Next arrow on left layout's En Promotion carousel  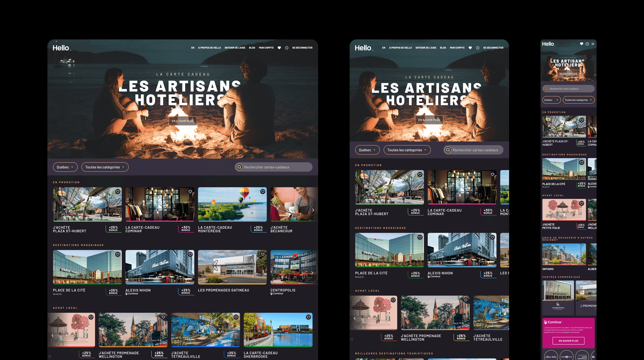click(313, 210)
